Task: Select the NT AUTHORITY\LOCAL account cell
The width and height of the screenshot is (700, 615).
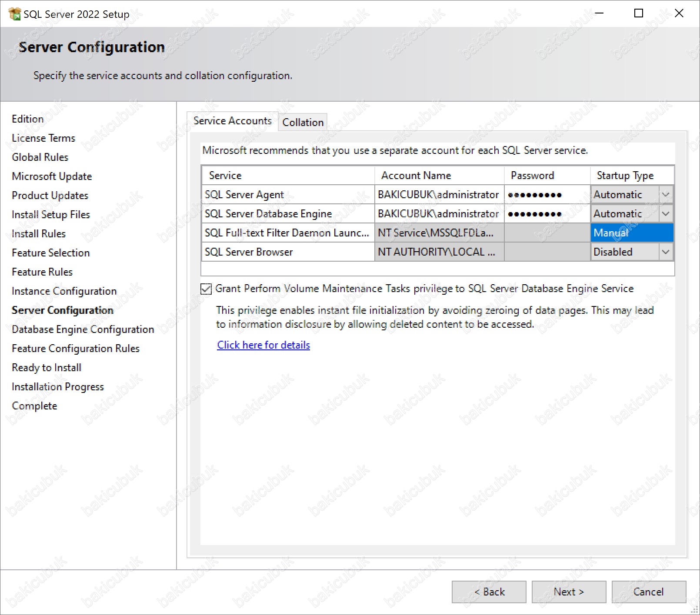Action: coord(439,252)
